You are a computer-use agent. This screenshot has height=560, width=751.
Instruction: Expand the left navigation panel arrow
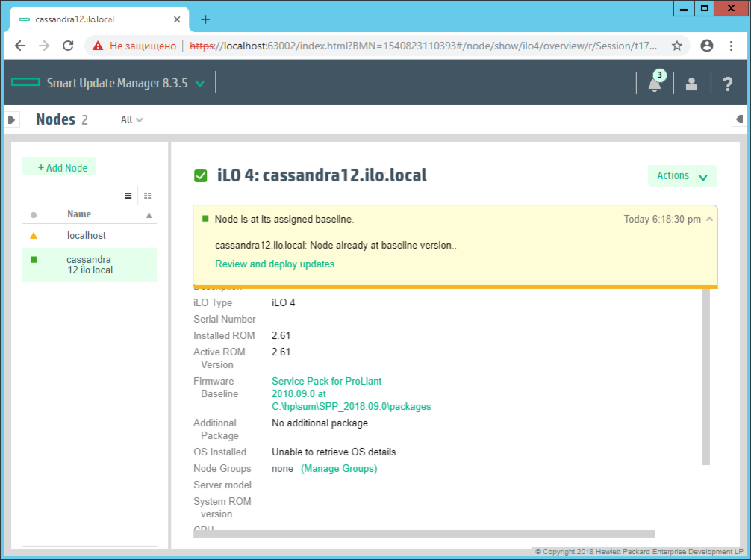[x=10, y=119]
